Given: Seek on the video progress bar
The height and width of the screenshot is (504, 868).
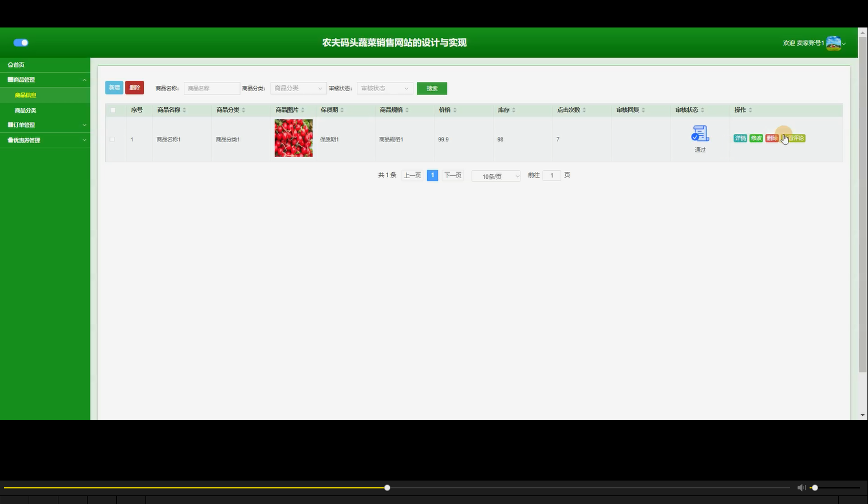Looking at the screenshot, I should pyautogui.click(x=397, y=488).
